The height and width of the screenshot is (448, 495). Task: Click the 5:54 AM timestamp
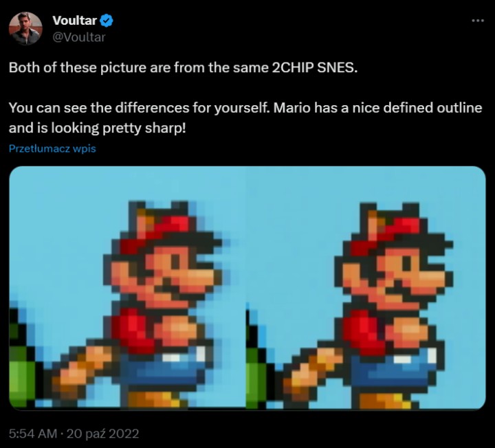point(33,434)
